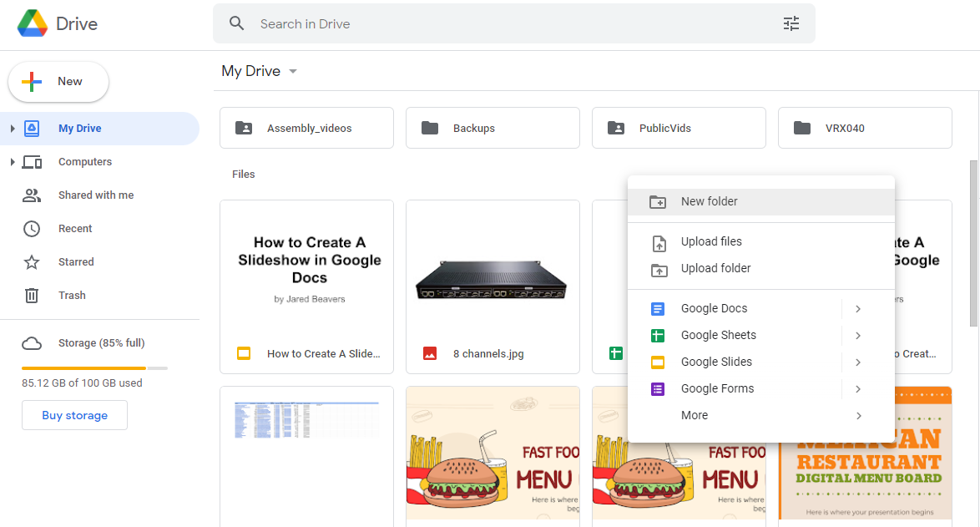This screenshot has width=980, height=527.
Task: Click the Backups folder icon
Action: [430, 128]
